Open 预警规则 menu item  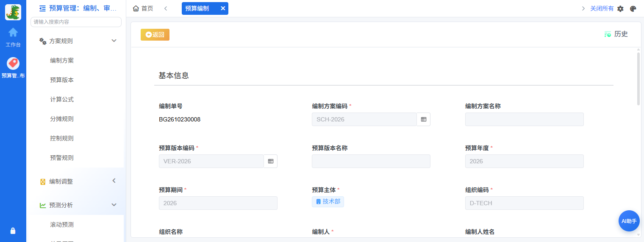62,158
